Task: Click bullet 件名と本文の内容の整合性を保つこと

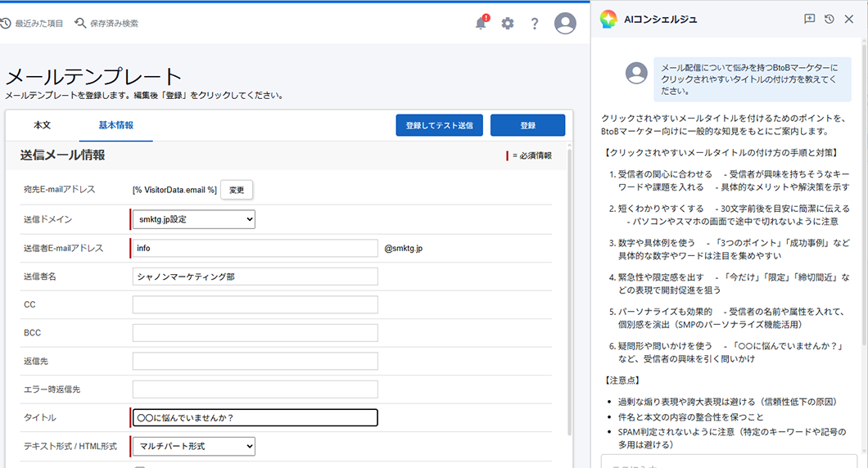Action: [x=690, y=416]
